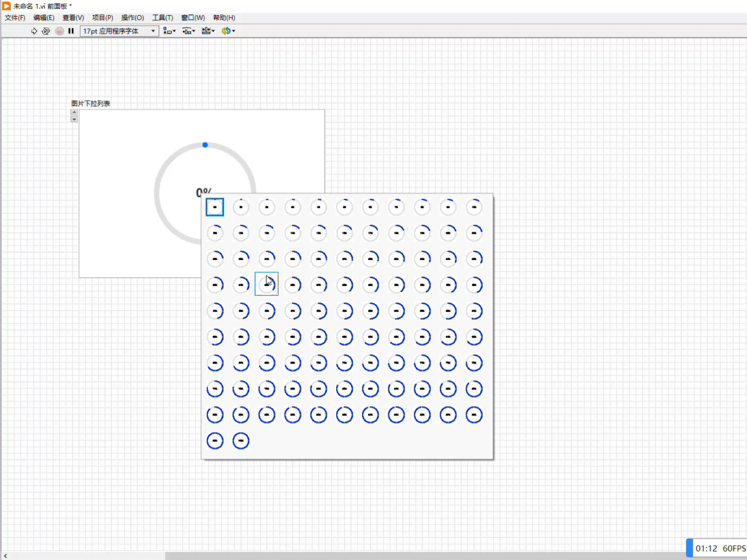Pause execution with the Pause button

coord(71,31)
